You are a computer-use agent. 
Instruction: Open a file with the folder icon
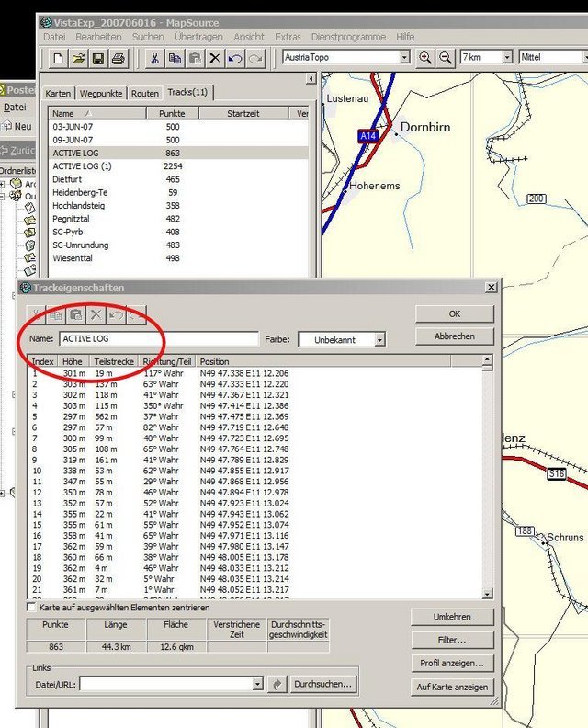78,58
